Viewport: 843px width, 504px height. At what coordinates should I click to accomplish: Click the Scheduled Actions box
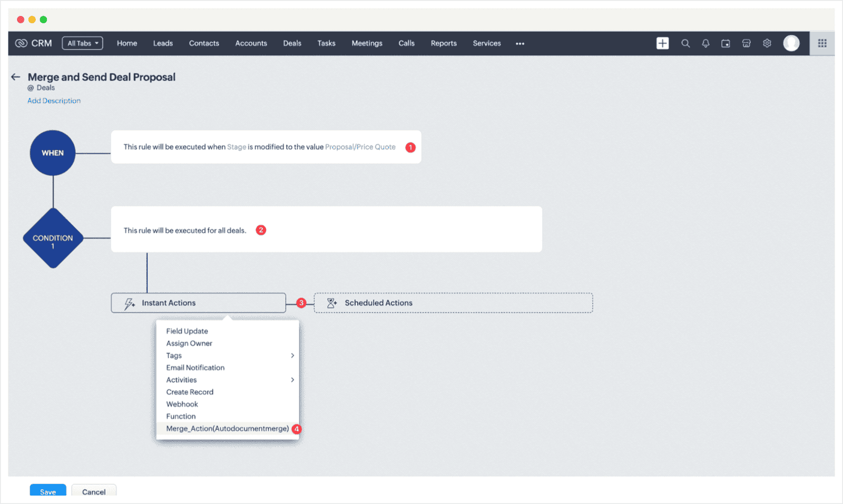pos(453,303)
